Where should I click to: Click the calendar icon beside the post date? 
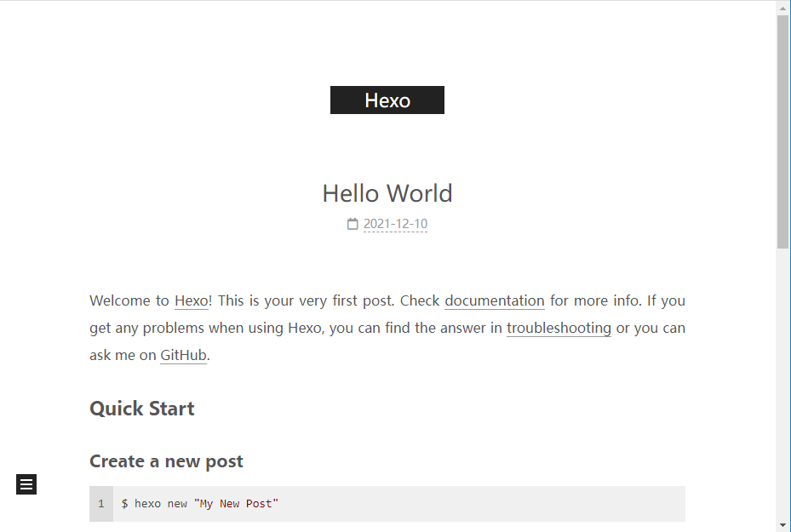[353, 223]
